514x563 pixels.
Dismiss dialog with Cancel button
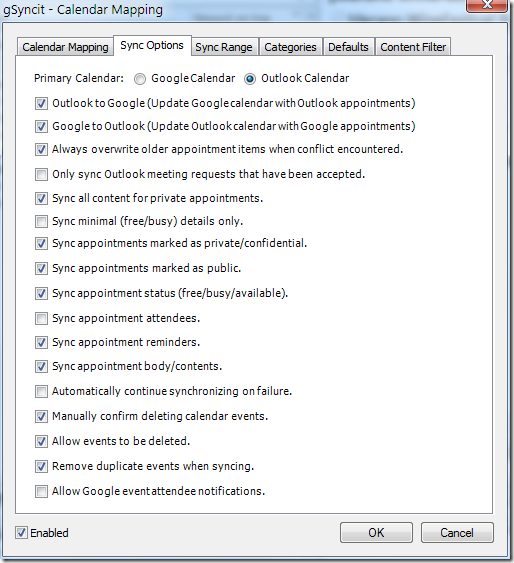click(x=457, y=532)
